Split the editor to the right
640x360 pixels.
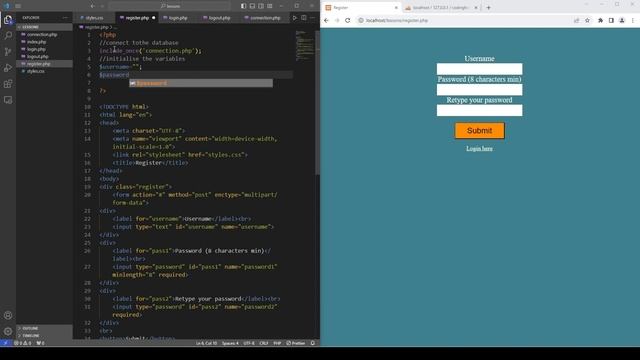pos(304,18)
